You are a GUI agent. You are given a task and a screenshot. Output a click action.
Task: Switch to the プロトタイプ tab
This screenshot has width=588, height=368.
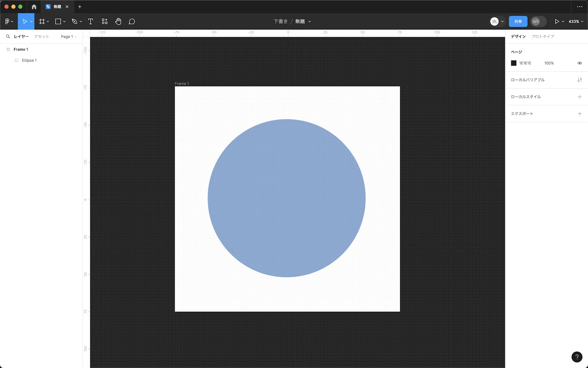click(x=543, y=36)
